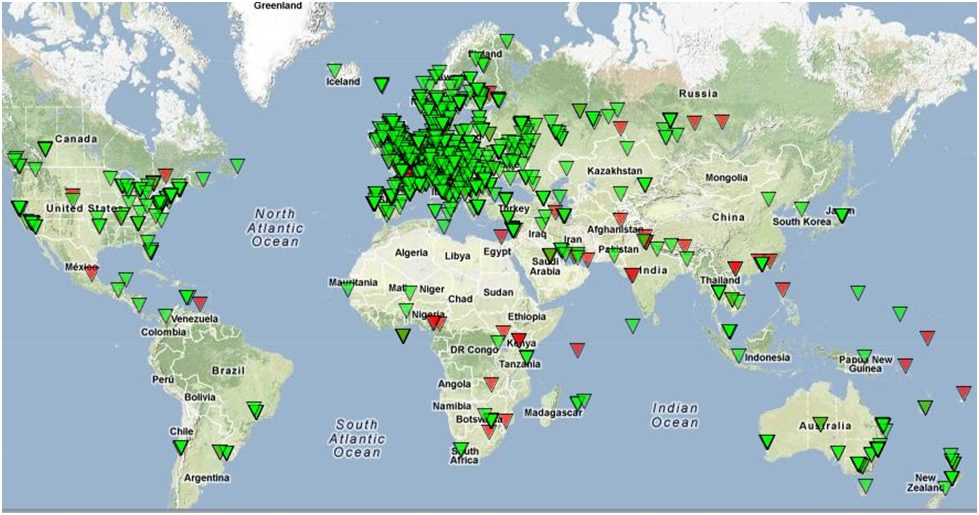This screenshot has width=979, height=515.
Task: Select the green marker off Canada's east coast
Action: pyautogui.click(x=236, y=165)
